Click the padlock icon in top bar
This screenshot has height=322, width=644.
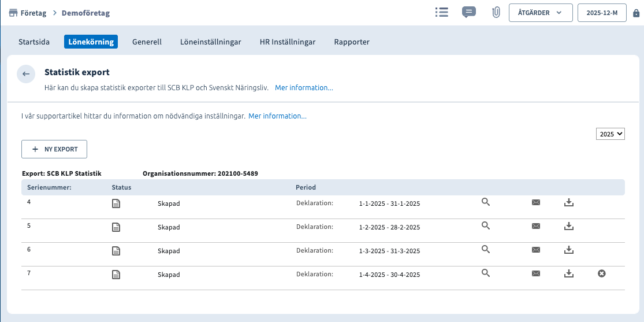pos(636,13)
